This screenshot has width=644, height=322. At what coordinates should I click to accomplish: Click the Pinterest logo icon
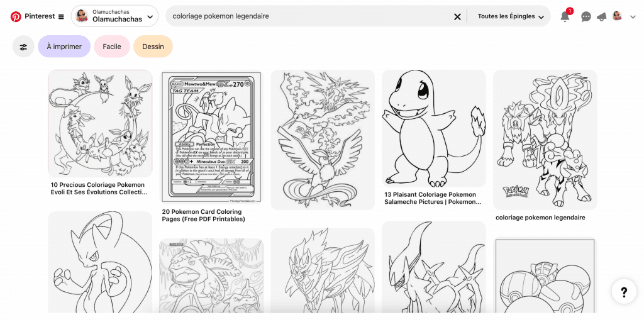(x=16, y=16)
